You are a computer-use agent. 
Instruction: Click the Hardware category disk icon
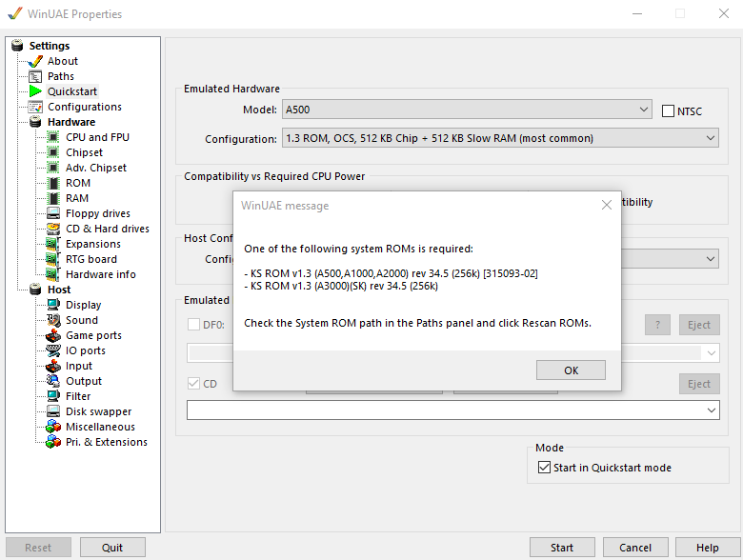coord(35,122)
